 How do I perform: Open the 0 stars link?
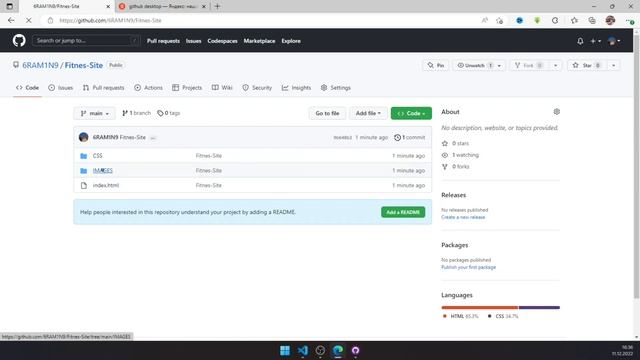[456, 143]
